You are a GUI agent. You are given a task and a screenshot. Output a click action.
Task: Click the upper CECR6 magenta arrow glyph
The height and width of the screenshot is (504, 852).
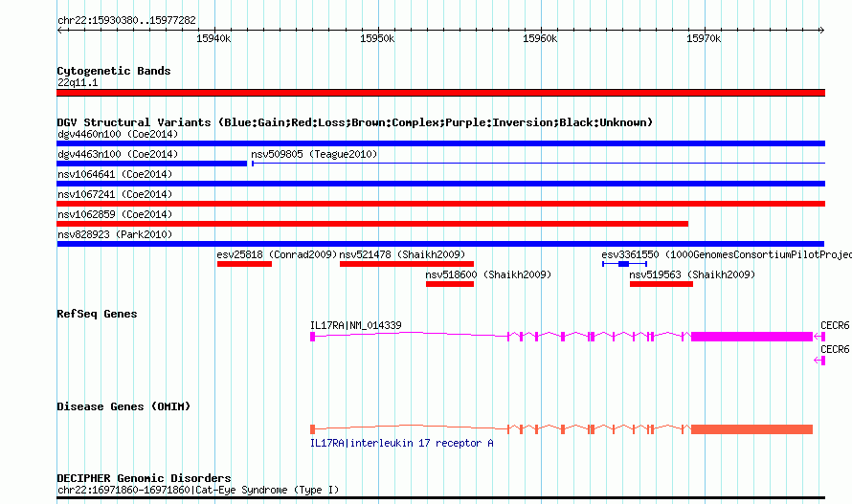[x=820, y=337]
